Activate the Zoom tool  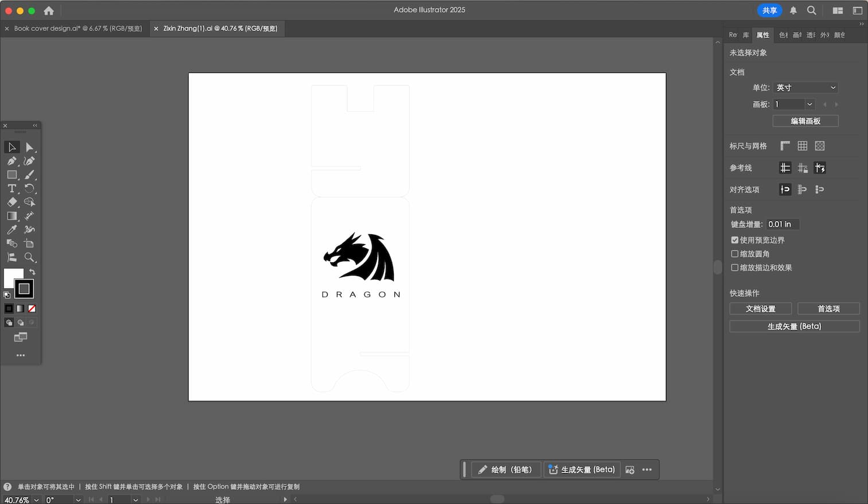click(x=29, y=257)
